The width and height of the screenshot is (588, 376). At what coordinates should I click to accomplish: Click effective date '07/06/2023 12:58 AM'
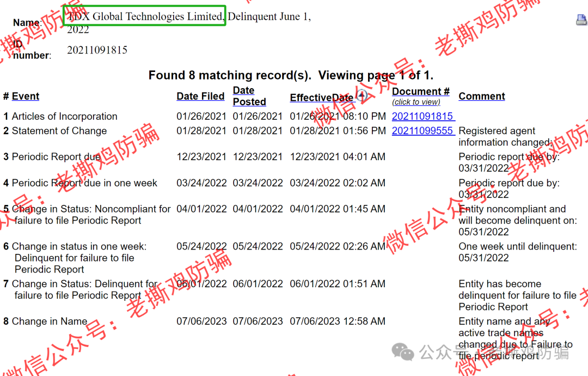click(338, 321)
